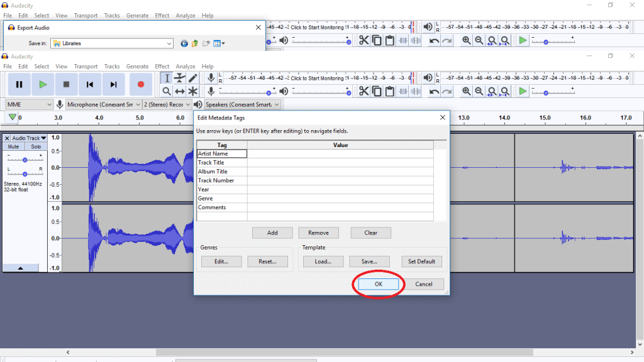This screenshot has width=644, height=362.
Task: Click the Audio Track gain slider
Action: 25,160
